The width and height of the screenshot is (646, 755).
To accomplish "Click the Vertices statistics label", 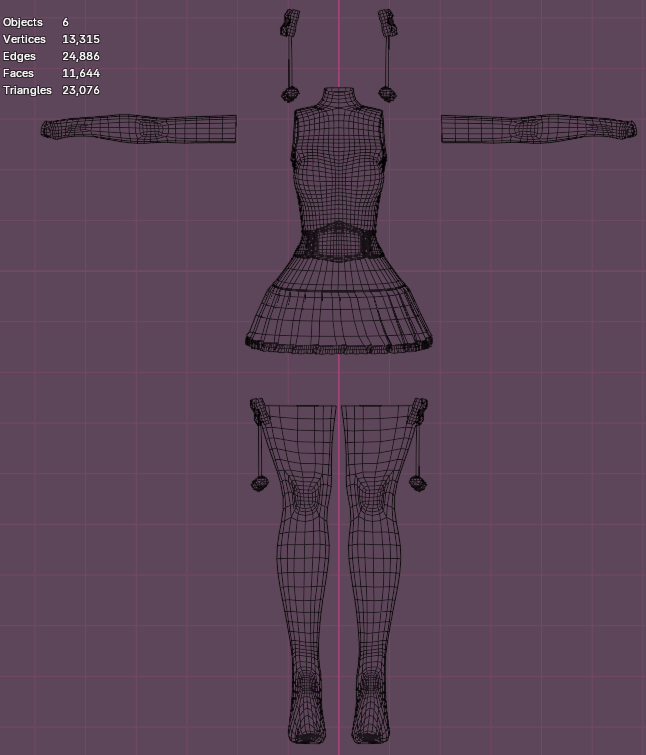I will (24, 39).
